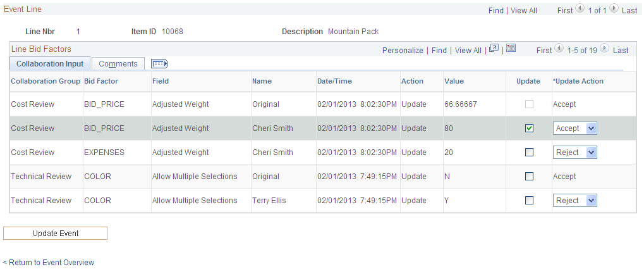Click View All link in Event Line header
The image size is (644, 269).
click(x=524, y=11)
